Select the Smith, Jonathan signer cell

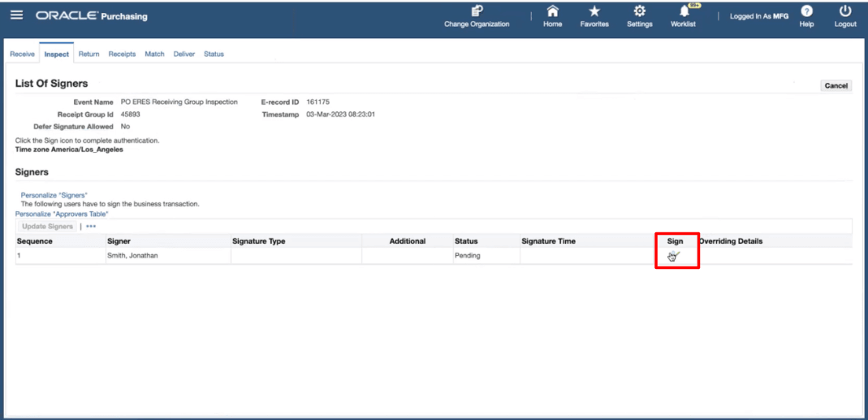168,256
